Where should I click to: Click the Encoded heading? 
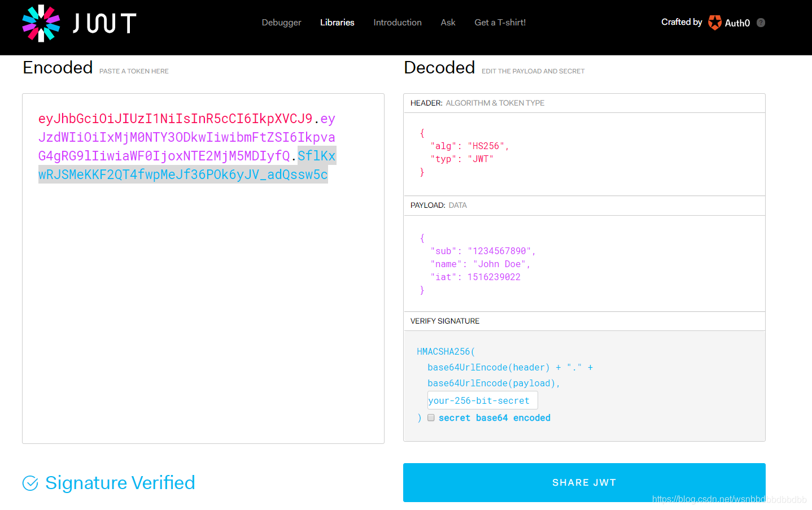pos(58,67)
